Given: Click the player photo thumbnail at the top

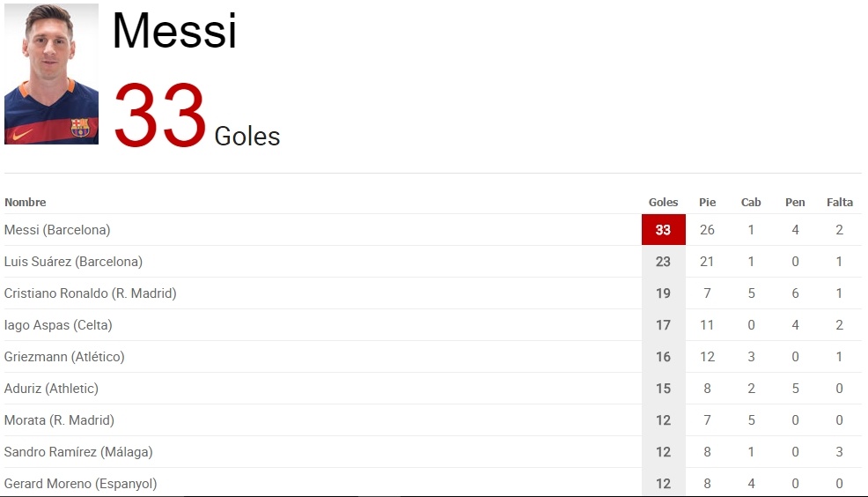Looking at the screenshot, I should pos(51,74).
